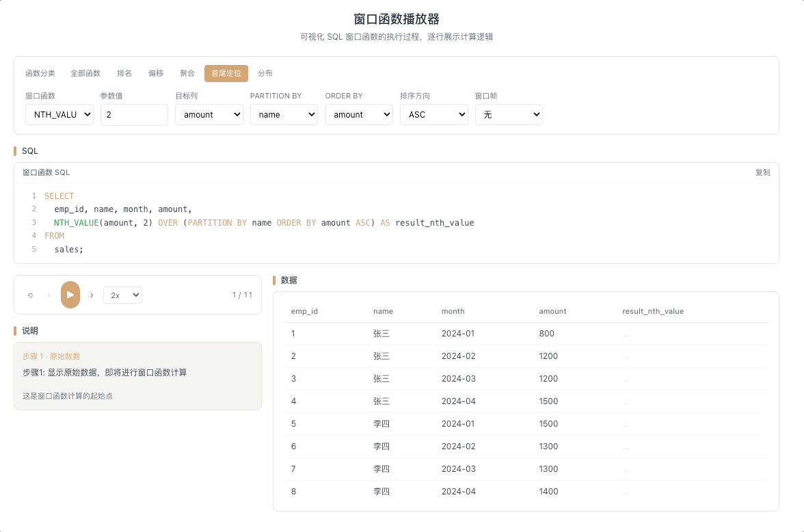Click the SELECT keyword in SQL code
The image size is (804, 532).
coord(59,196)
